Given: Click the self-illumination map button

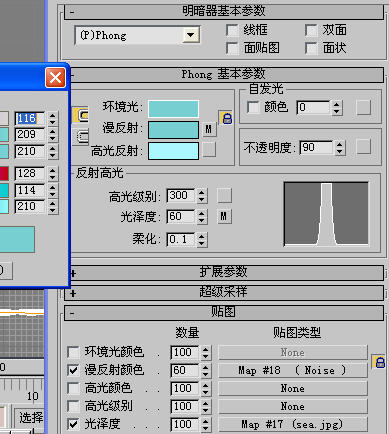Looking at the screenshot, I should click(363, 108).
